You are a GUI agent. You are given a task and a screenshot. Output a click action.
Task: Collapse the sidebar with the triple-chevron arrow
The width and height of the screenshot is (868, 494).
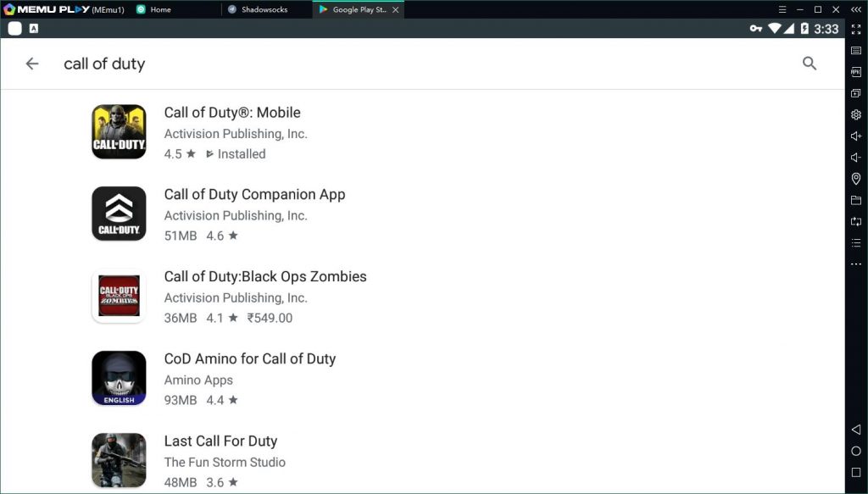pyautogui.click(x=856, y=9)
